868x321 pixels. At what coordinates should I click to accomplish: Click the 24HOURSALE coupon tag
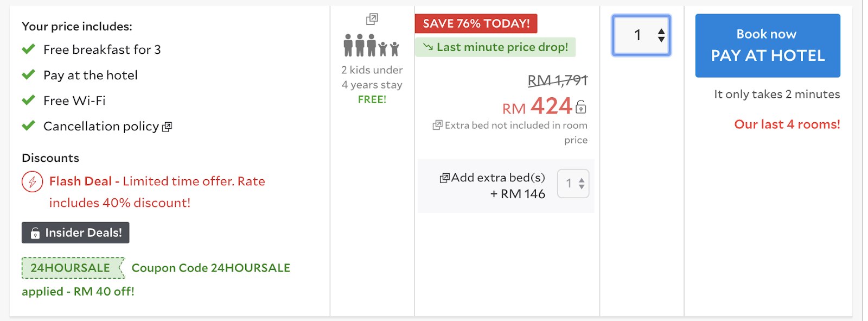click(71, 268)
